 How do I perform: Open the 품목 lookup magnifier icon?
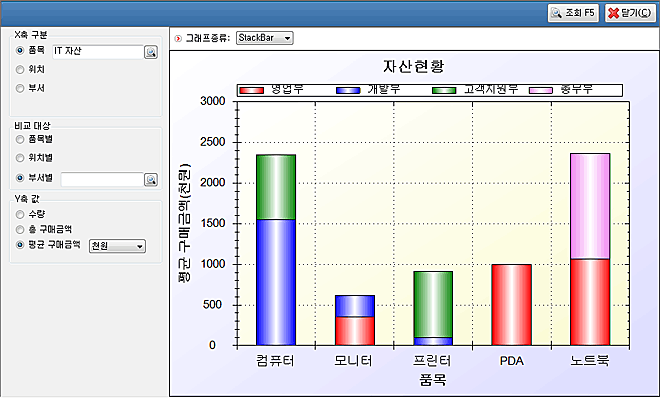(151, 52)
